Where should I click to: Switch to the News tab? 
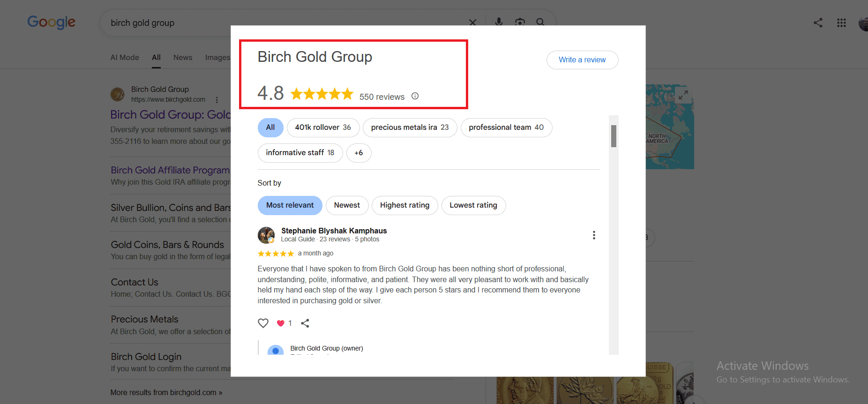coord(183,57)
